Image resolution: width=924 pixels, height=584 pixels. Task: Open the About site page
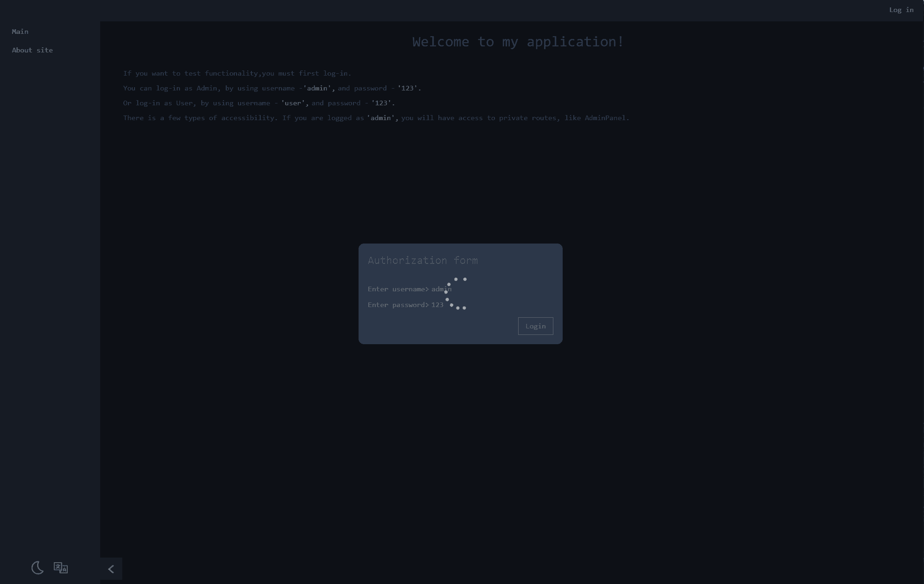(32, 50)
